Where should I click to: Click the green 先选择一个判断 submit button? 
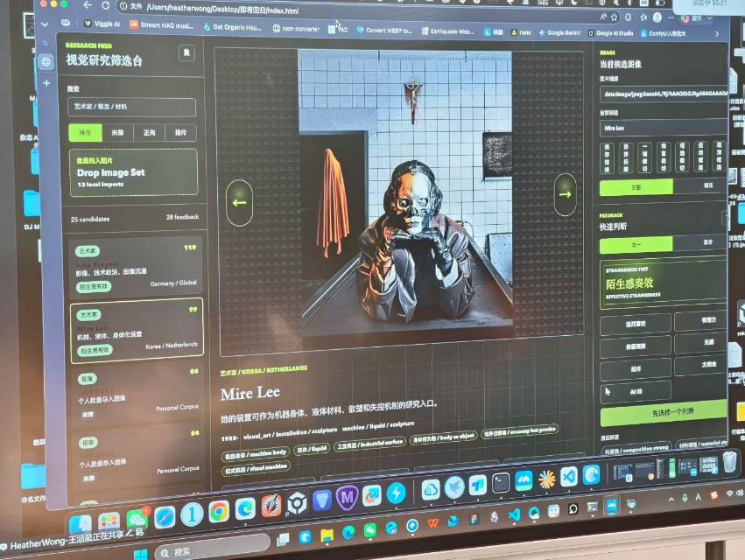[664, 412]
